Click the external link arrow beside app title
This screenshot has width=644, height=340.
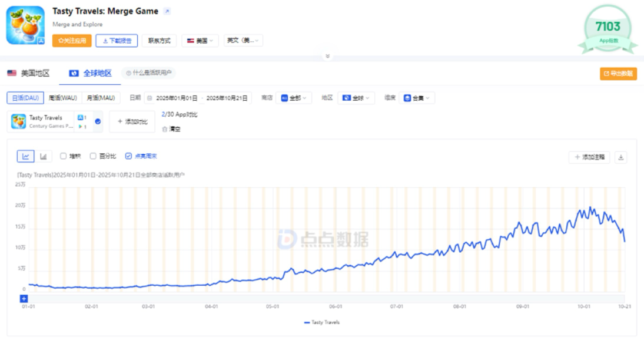click(x=167, y=11)
